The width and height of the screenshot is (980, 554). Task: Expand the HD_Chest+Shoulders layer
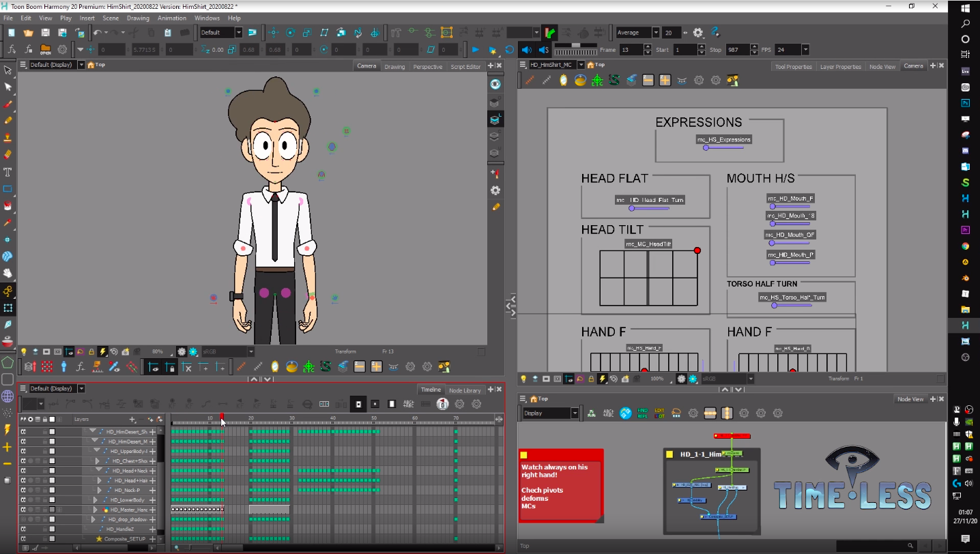tap(98, 461)
